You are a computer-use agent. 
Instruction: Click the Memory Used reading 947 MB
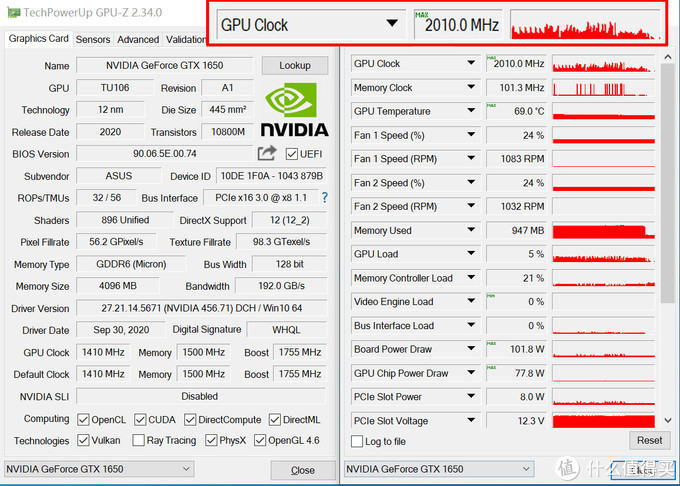click(x=516, y=230)
